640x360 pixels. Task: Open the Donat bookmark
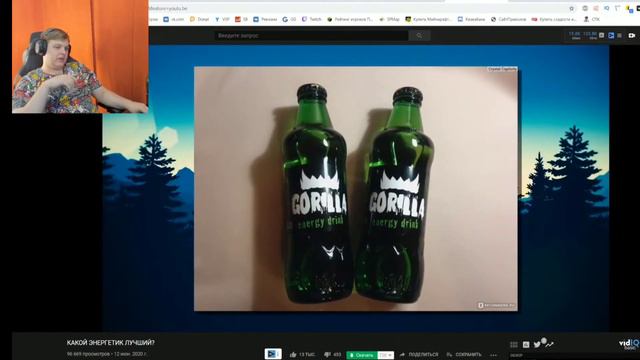pos(200,19)
